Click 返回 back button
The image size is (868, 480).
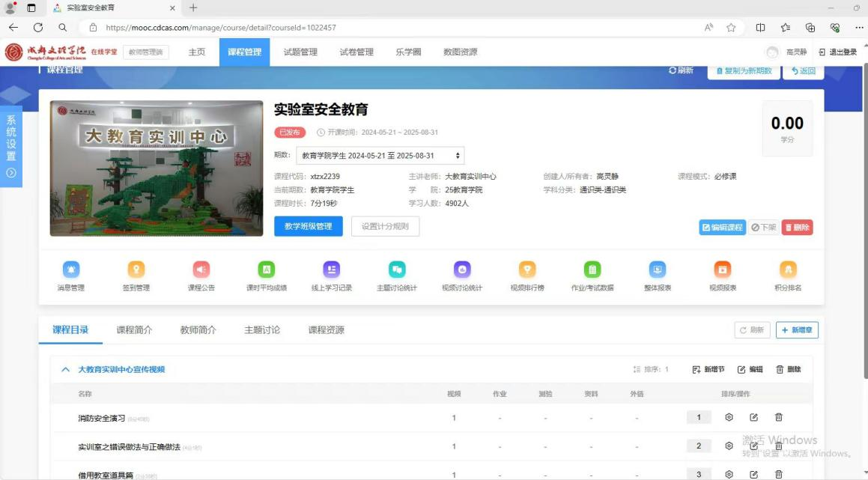804,71
